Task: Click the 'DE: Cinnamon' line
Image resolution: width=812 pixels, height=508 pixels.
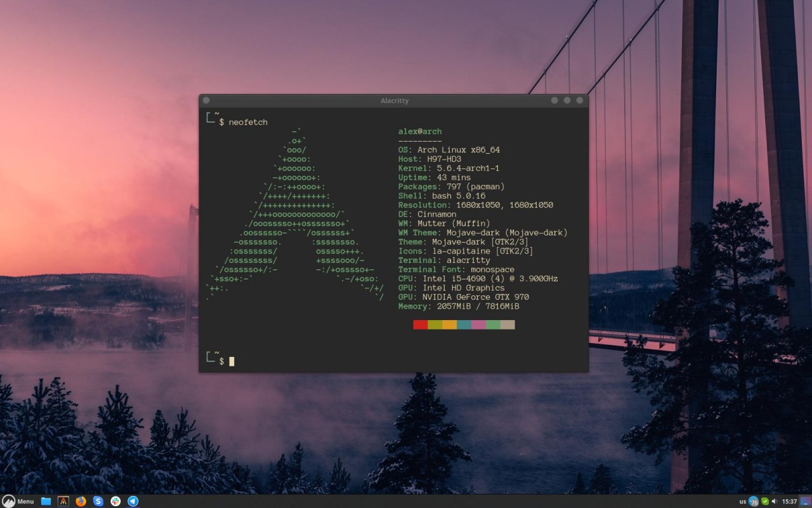Action: [427, 215]
